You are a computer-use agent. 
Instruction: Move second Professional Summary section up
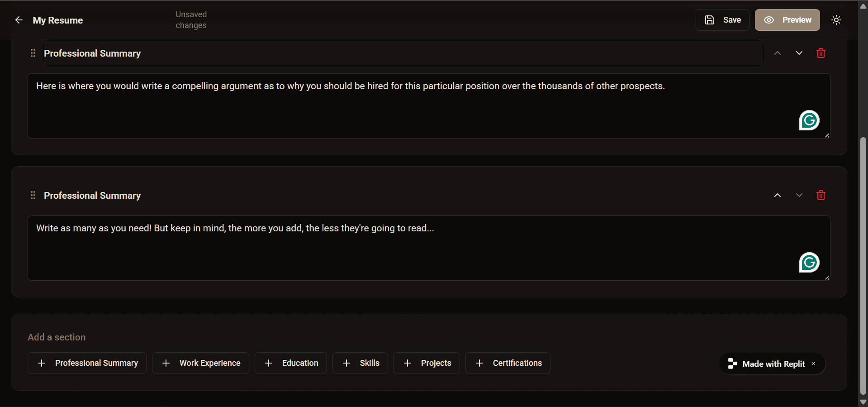click(777, 196)
